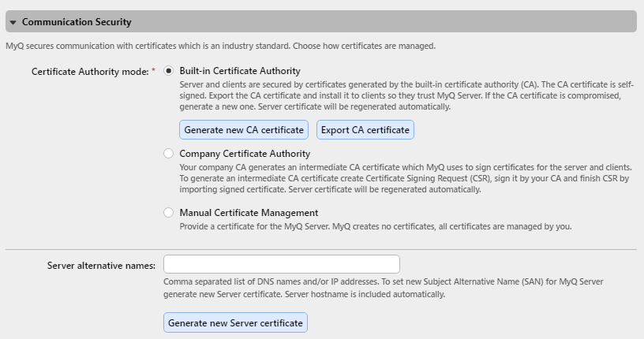Screen dimensions: 644x339
Task: Collapse the Communication Security section triangle
Action: [x=13, y=22]
